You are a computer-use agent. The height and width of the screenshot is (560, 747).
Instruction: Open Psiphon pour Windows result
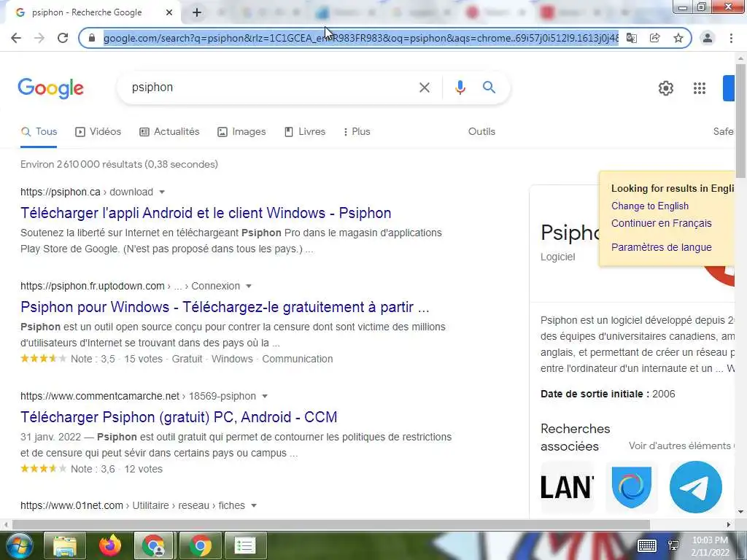tap(225, 307)
